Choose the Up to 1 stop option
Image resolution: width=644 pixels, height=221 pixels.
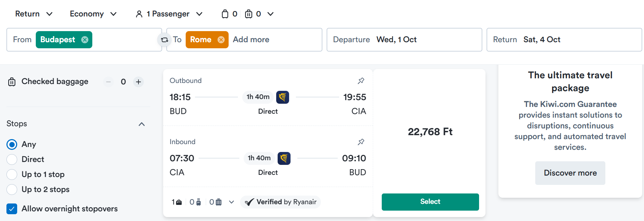(x=12, y=175)
